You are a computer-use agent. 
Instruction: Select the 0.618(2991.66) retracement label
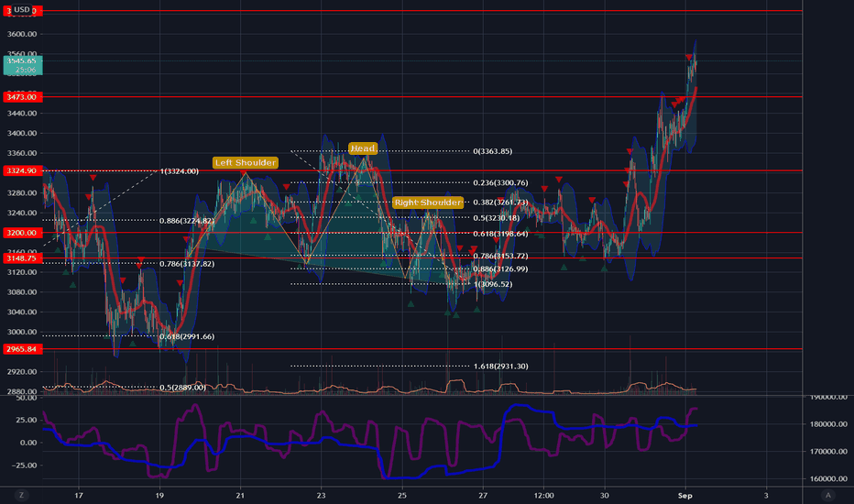(187, 336)
